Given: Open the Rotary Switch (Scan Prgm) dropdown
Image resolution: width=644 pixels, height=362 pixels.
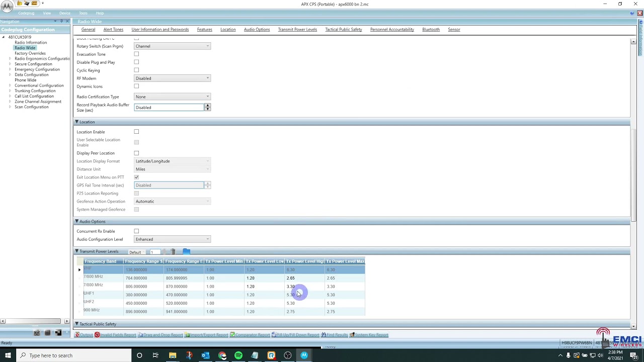Looking at the screenshot, I should [x=172, y=46].
